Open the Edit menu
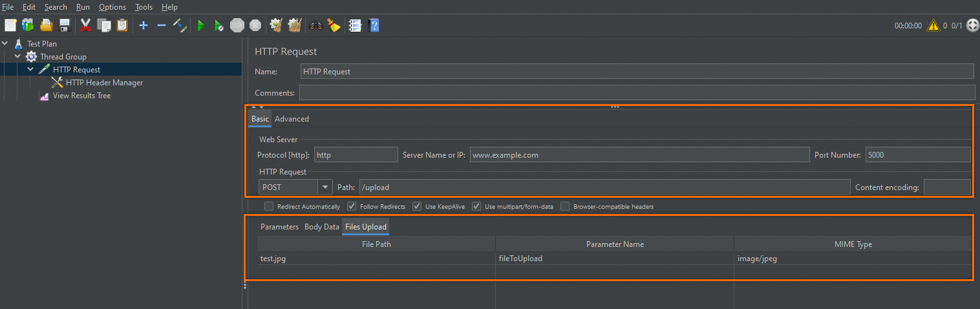Screen dimensions: 980x309 pyautogui.click(x=29, y=6)
